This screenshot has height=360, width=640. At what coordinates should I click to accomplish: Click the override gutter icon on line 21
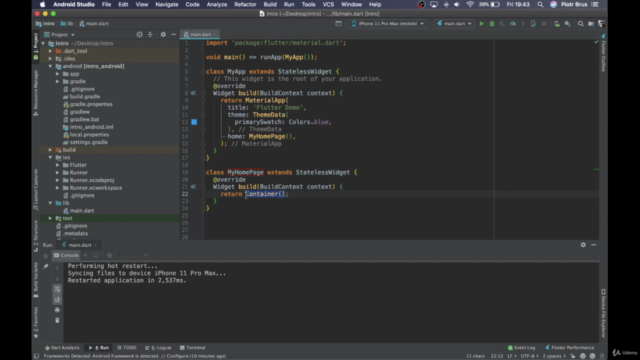pos(193,187)
